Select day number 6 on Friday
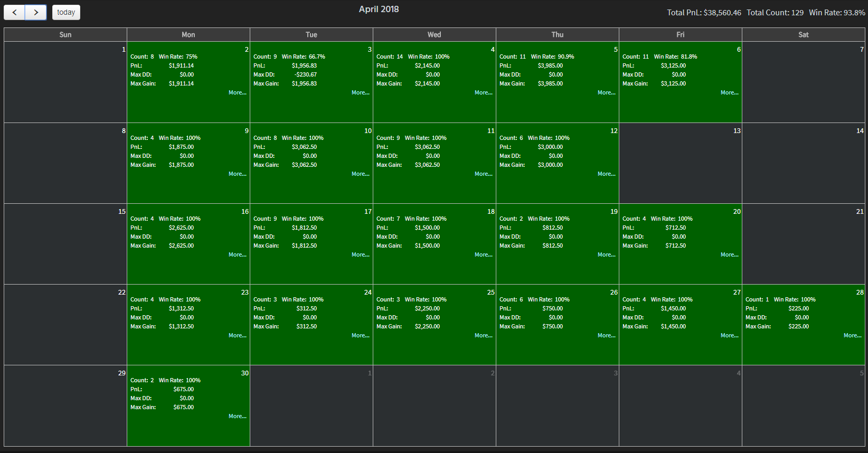This screenshot has width=868, height=453. coord(739,50)
